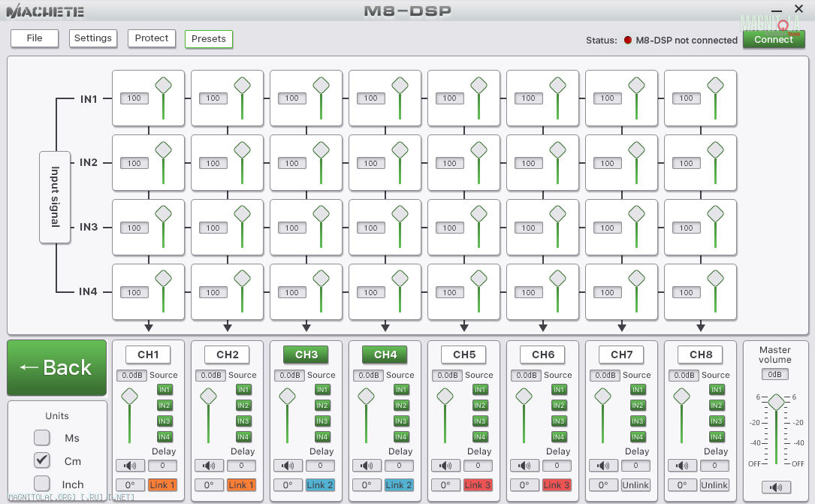The image size is (815, 504).
Task: Mute the CH1 output speaker icon
Action: click(x=129, y=466)
